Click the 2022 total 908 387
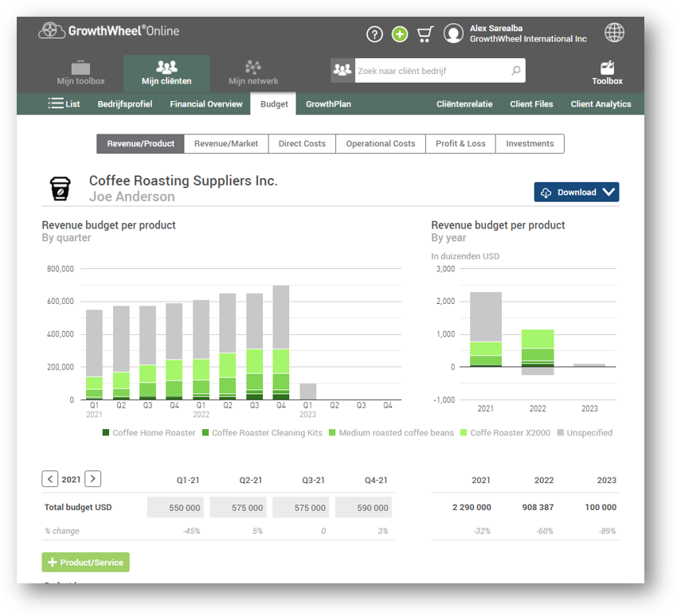The height and width of the screenshot is (616, 677). pyautogui.click(x=538, y=507)
